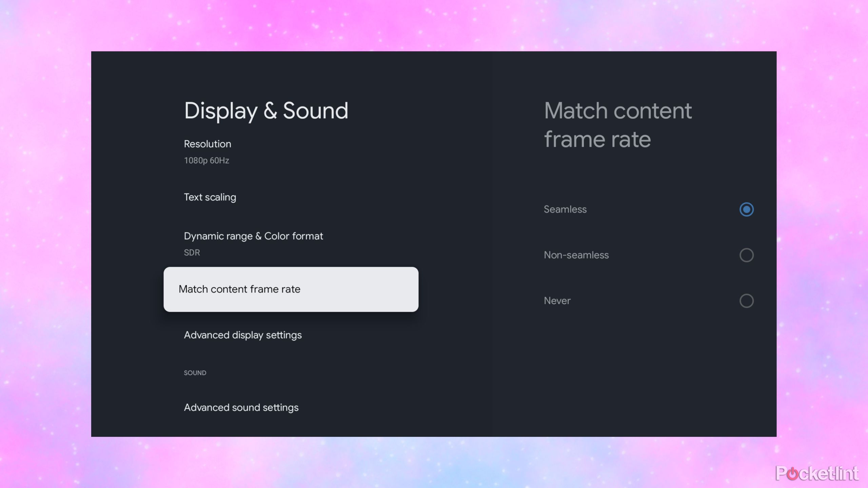Select Match content frame rate item
Image resolution: width=868 pixels, height=488 pixels.
coord(291,289)
